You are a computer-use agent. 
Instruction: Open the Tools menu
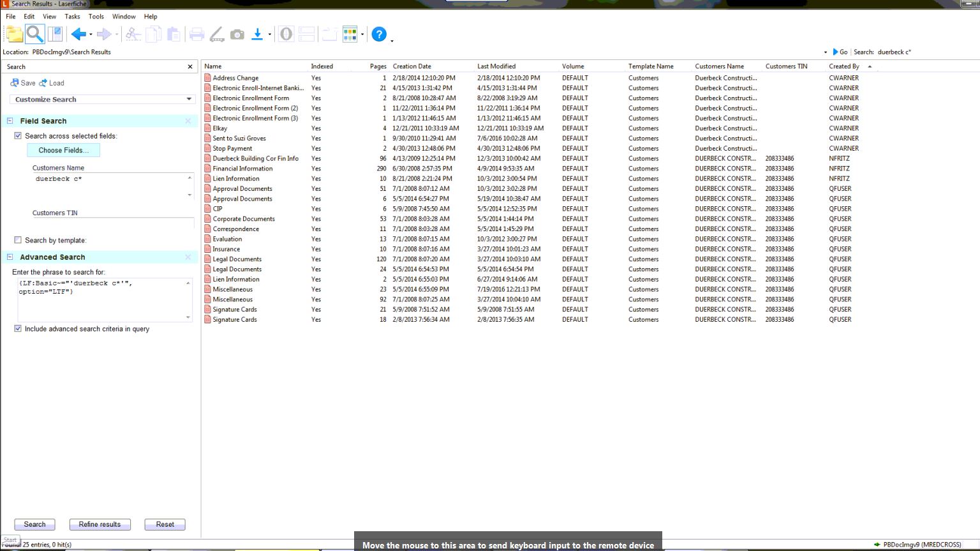(96, 17)
